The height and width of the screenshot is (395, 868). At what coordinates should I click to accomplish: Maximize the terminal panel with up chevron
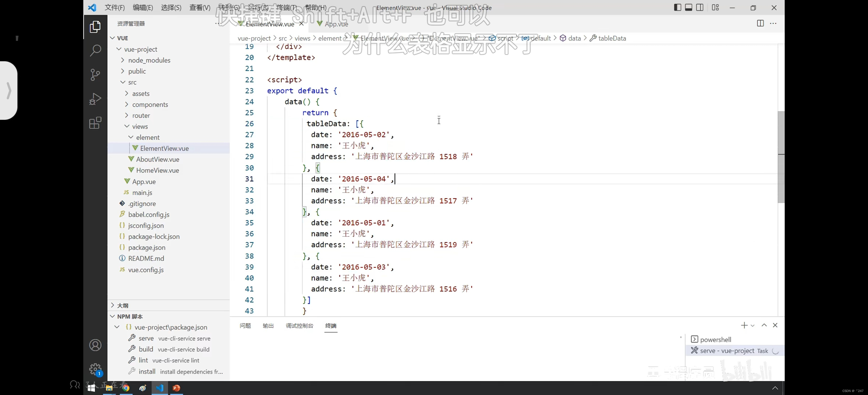[764, 325]
